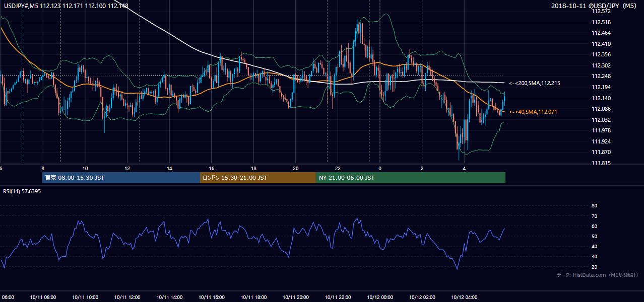The height and width of the screenshot is (302, 644).
Task: Click price axis value 112.356
Action: [x=601, y=54]
